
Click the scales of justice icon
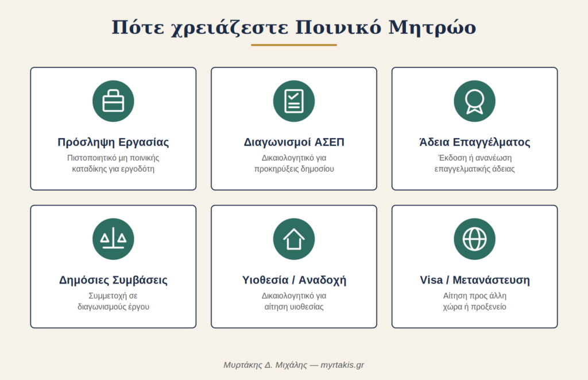(113, 239)
